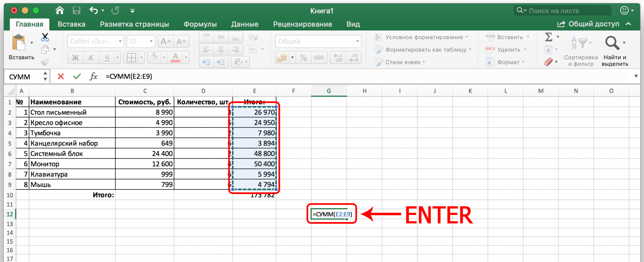The image size is (644, 262).
Task: Click the paste clipboard icon
Action: 19,43
